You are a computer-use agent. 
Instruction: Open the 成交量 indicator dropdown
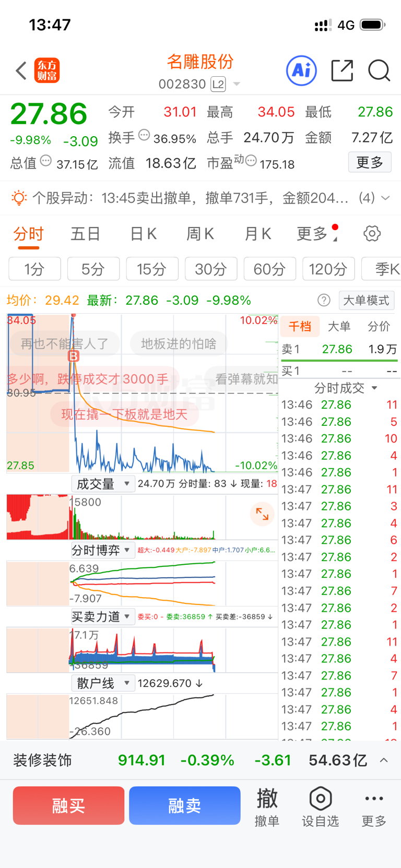(103, 484)
